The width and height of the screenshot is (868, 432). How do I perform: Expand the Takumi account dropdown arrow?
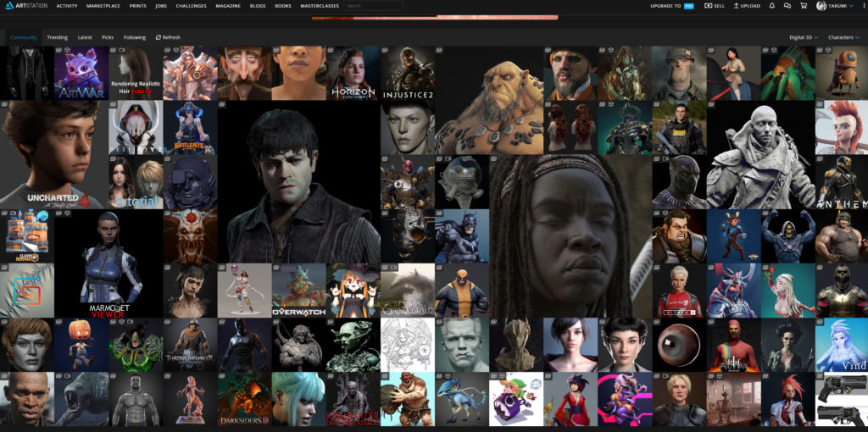(x=851, y=6)
